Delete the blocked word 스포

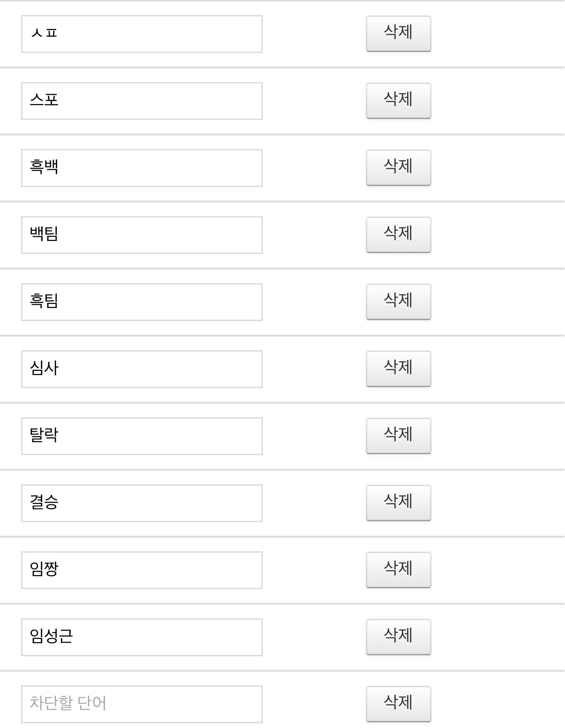coord(398,101)
